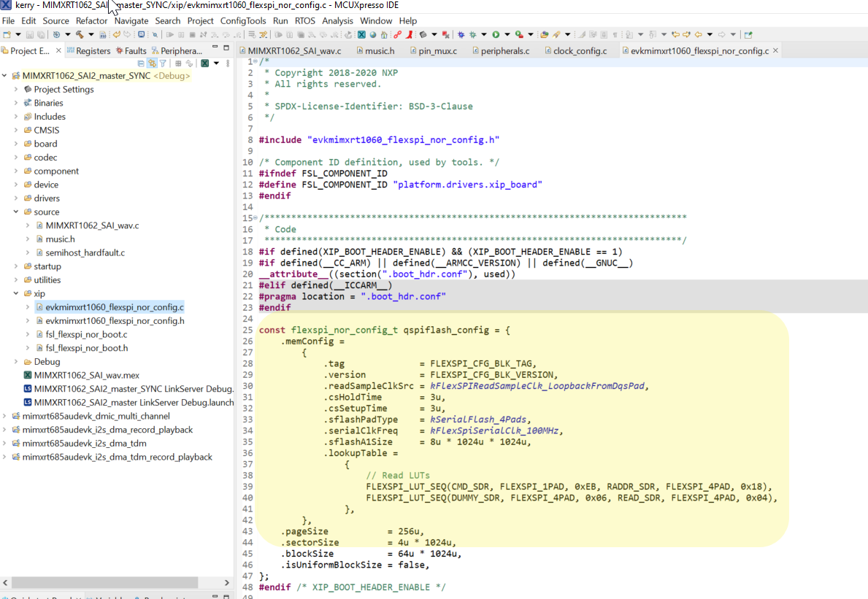Toggle Link with Editor in Project Explorer
868x599 pixels.
[153, 63]
